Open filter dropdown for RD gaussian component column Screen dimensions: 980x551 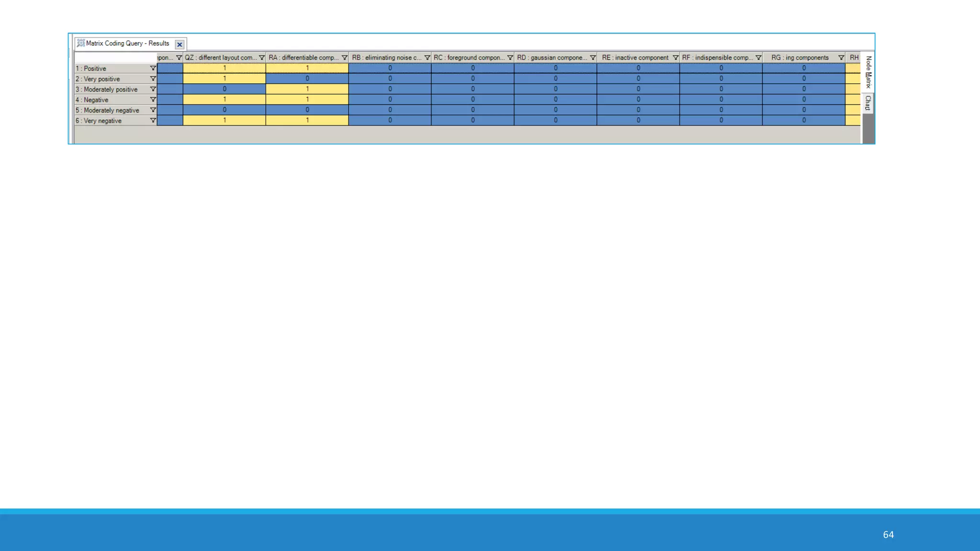coord(593,58)
